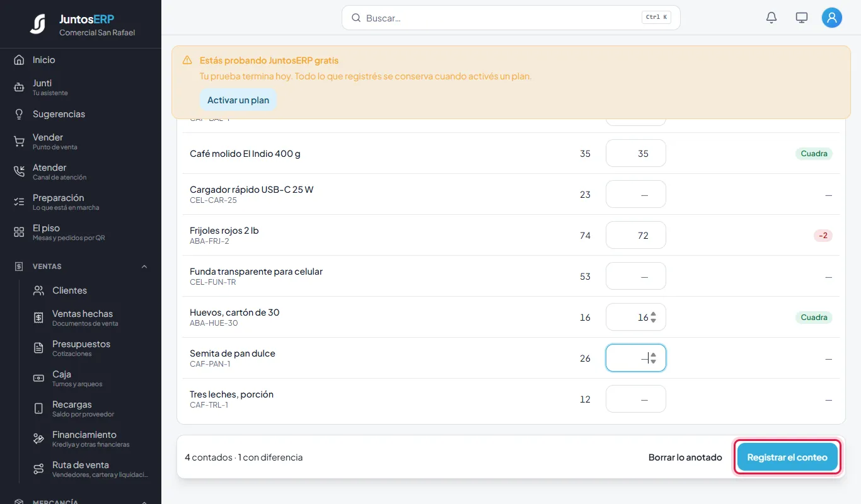This screenshot has width=861, height=504.
Task: Click Cuadra badge on Huevos row
Action: [x=814, y=318]
